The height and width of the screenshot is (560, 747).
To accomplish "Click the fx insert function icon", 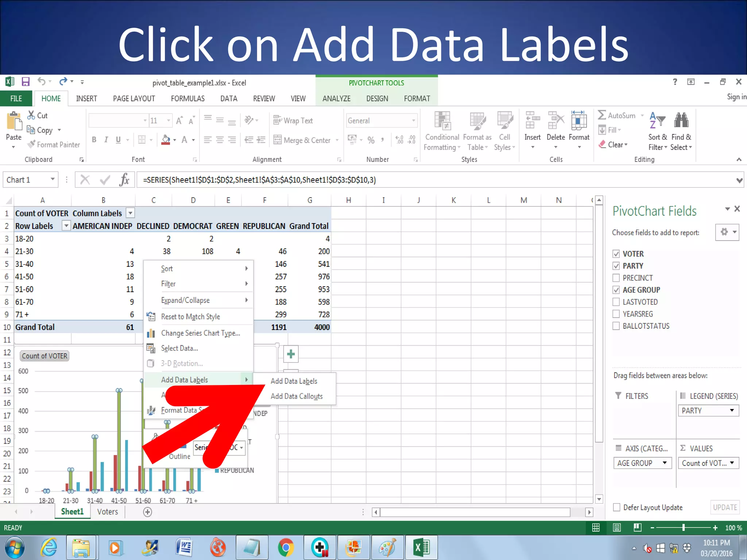I will (x=124, y=180).
